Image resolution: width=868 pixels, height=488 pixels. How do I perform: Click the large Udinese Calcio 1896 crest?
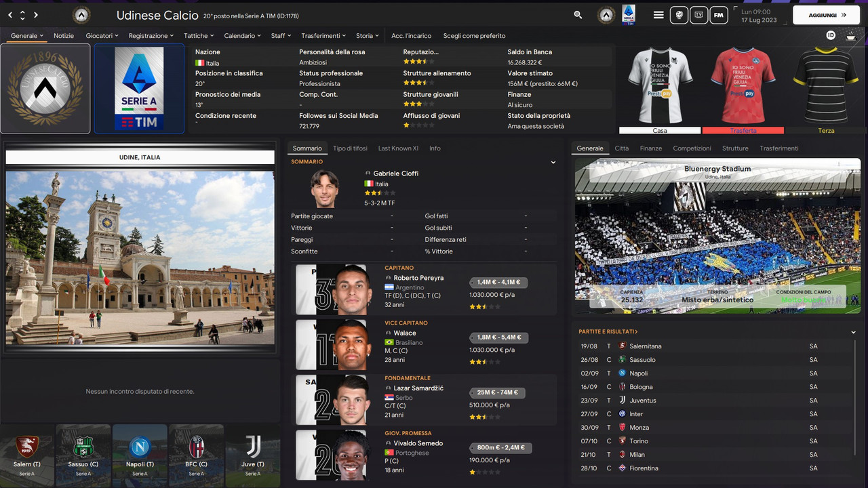point(45,89)
